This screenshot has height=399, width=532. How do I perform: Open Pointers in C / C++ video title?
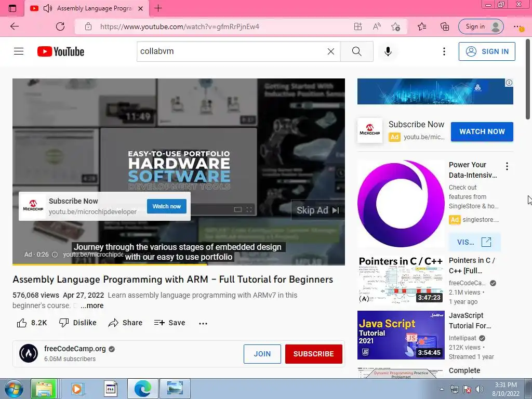(472, 265)
